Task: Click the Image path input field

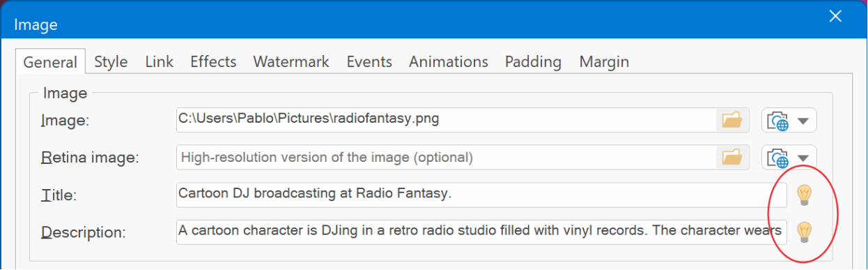Action: [x=447, y=120]
